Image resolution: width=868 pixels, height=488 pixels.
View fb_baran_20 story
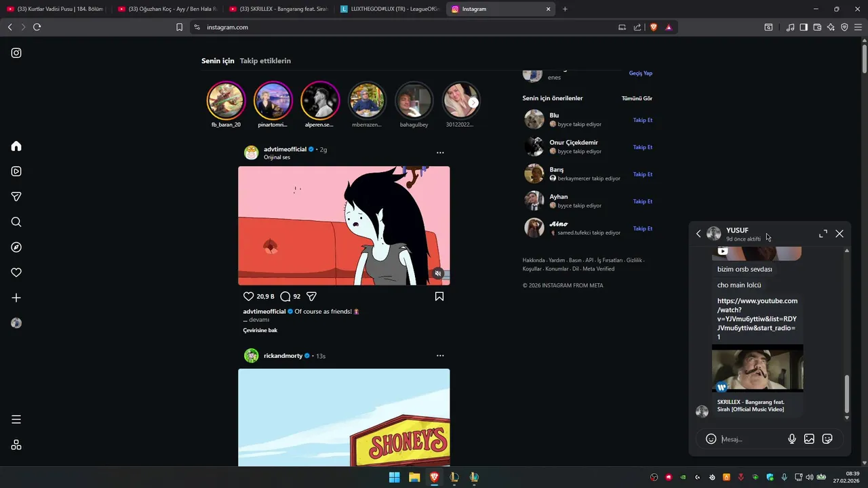pos(226,100)
